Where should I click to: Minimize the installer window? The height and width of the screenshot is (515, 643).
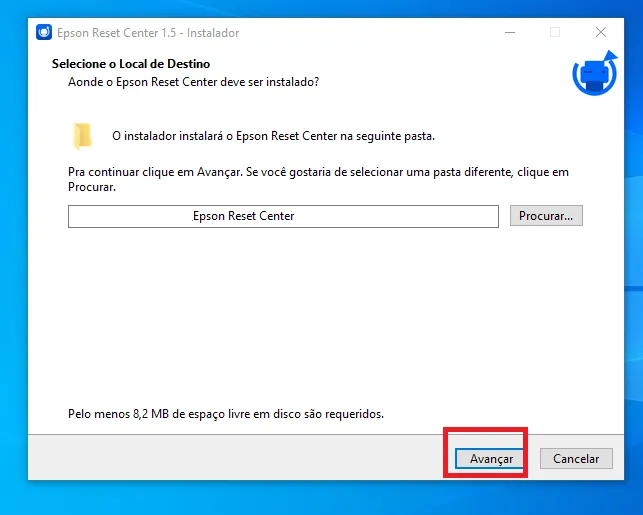coord(510,32)
